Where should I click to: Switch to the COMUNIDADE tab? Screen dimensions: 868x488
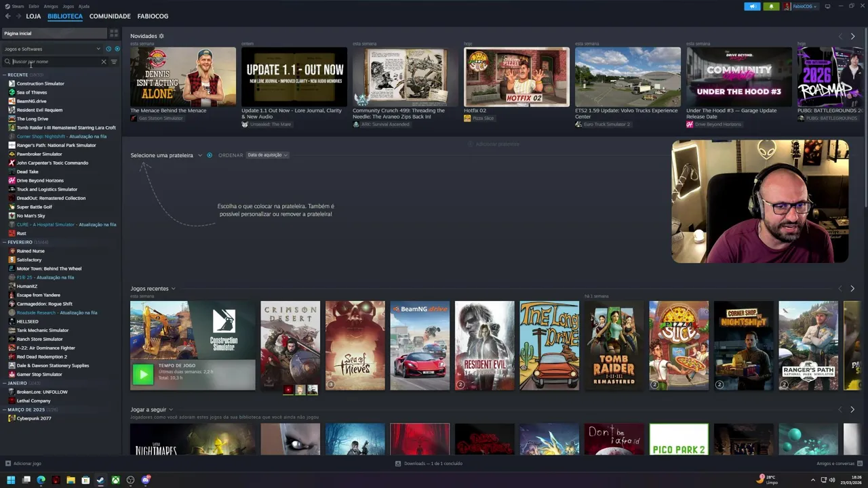110,16
